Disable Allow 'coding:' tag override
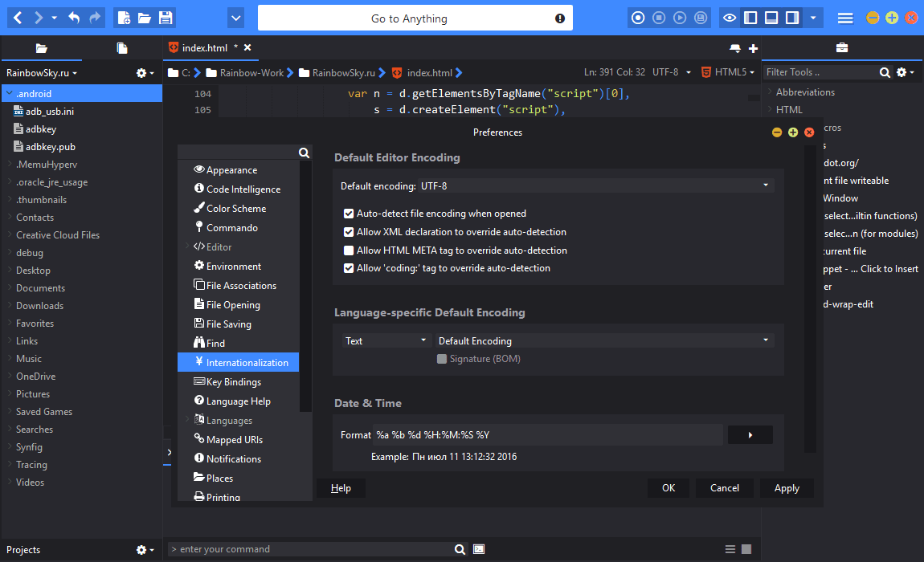 [x=349, y=268]
